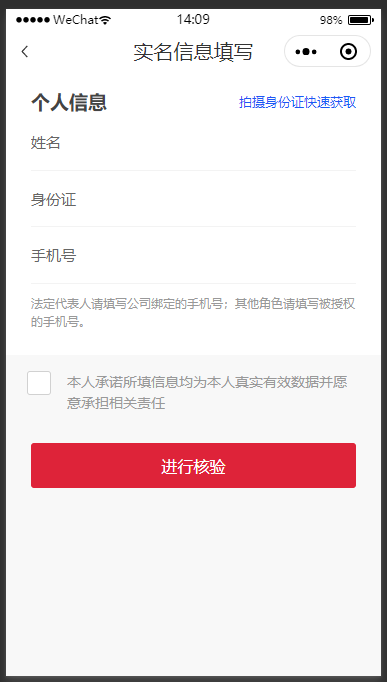387x682 pixels.
Task: Tap the 98% battery percentage text
Action: tap(331, 20)
